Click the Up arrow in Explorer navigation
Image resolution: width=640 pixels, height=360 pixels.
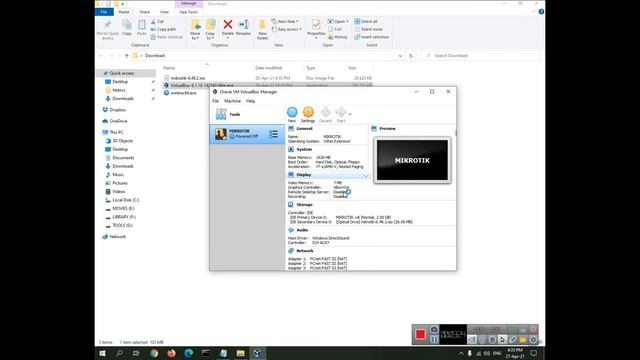coord(127,56)
